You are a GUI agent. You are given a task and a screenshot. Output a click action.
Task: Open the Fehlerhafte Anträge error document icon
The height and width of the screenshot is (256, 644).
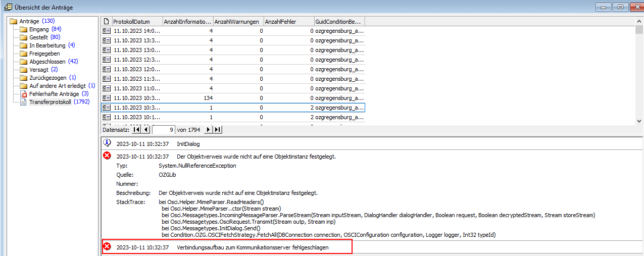(x=23, y=94)
